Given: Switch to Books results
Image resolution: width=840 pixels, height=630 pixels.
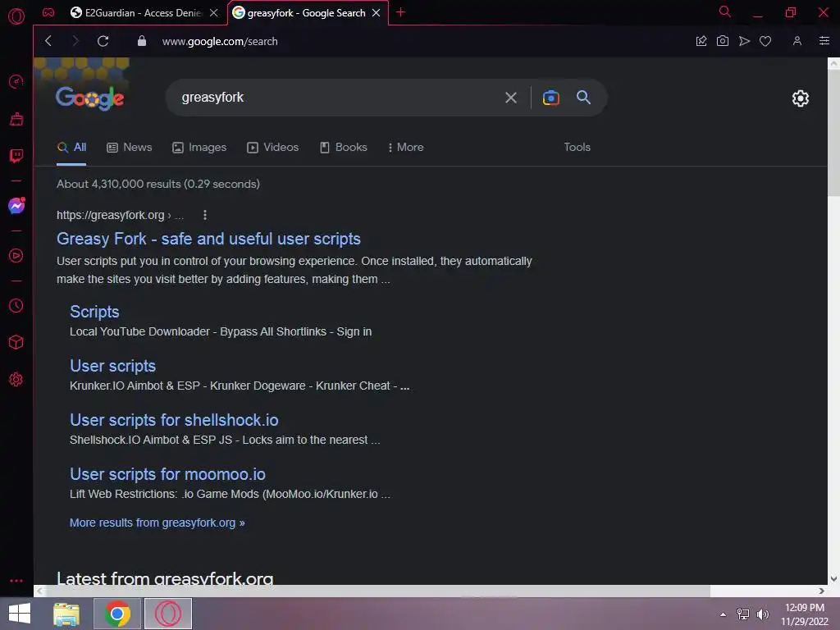Looking at the screenshot, I should coord(344,148).
